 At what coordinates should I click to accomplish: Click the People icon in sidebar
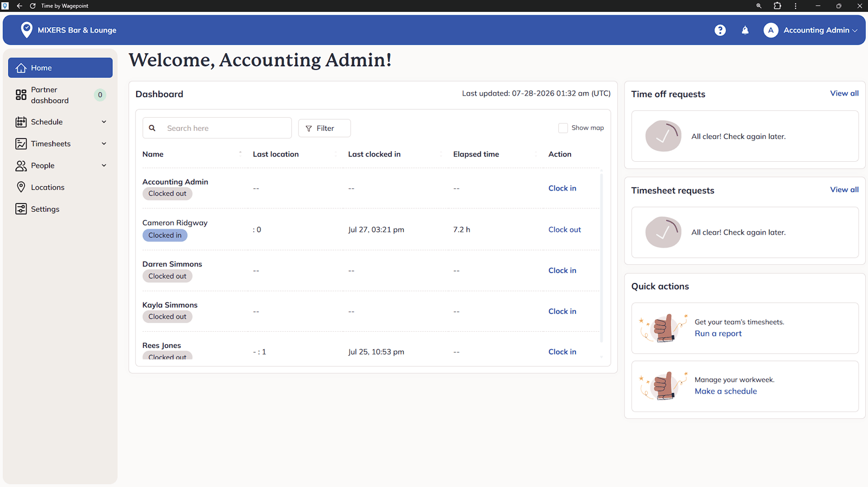21,166
